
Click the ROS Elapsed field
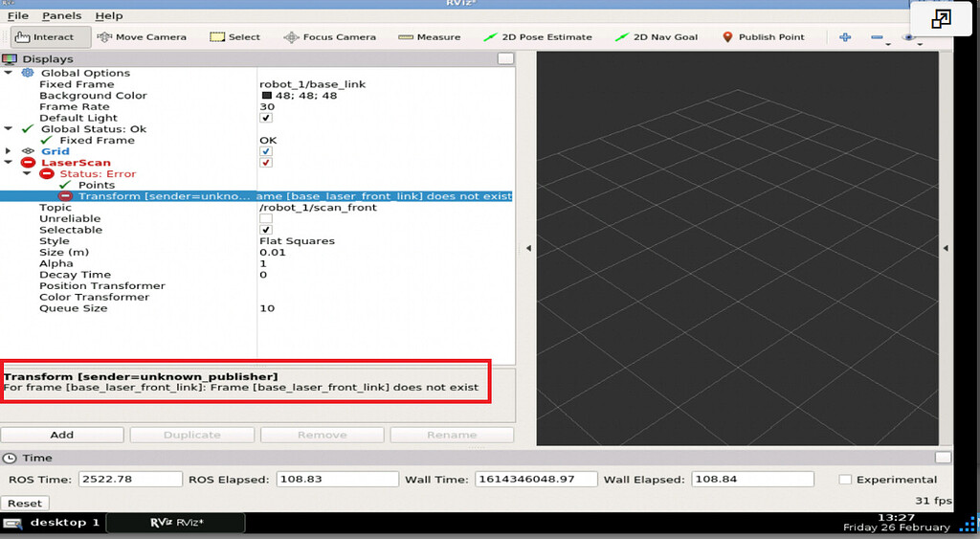(x=337, y=480)
